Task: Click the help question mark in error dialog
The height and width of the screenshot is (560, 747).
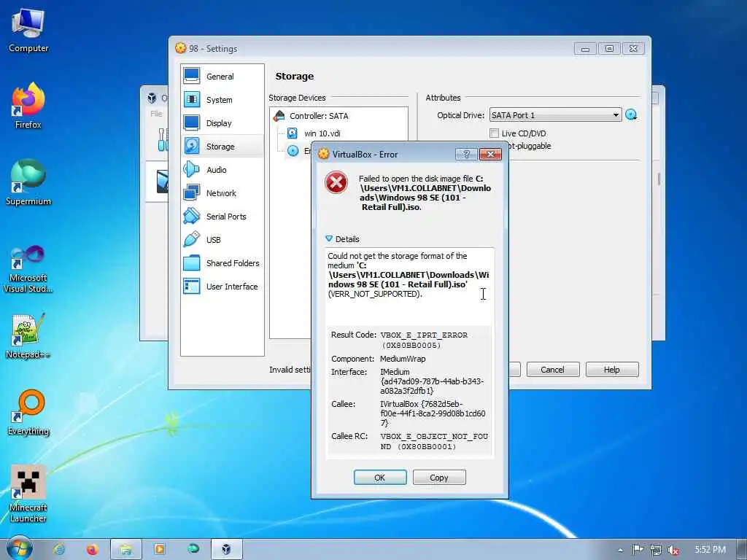Action: pyautogui.click(x=466, y=154)
